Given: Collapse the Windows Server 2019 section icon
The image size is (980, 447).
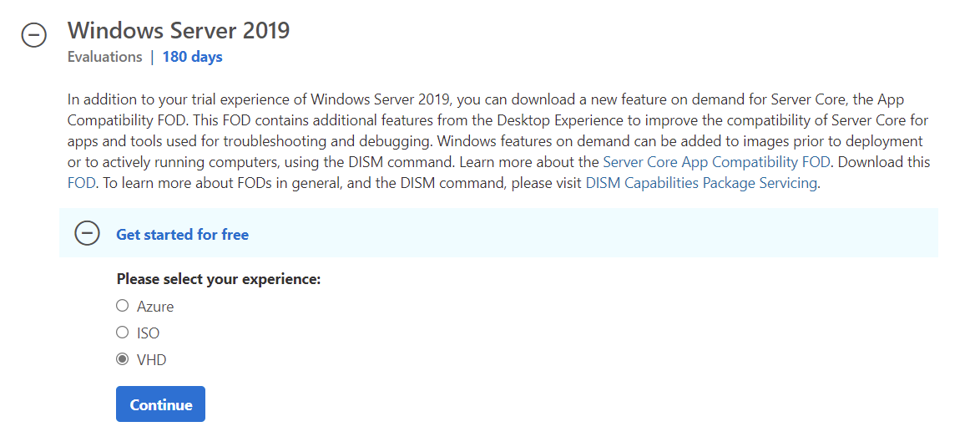Looking at the screenshot, I should 33,35.
